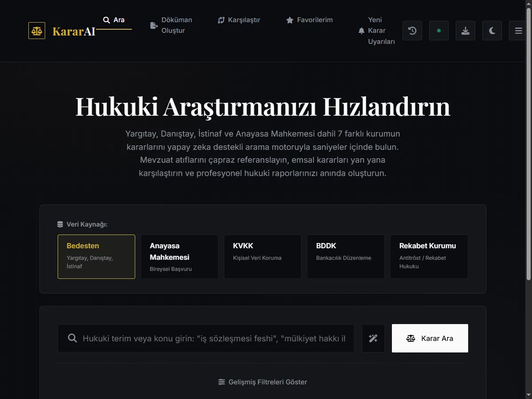Screen dimensions: 532x399
Task: Select Bedesten data source card
Action: tap(96, 257)
